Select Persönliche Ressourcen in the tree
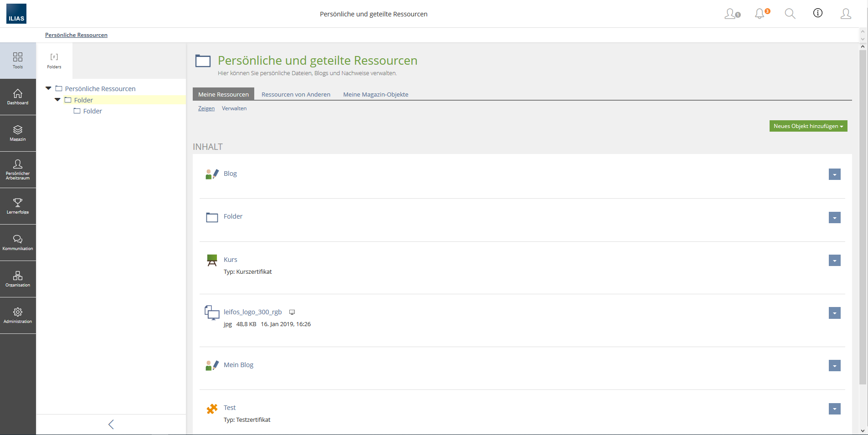 click(x=100, y=89)
